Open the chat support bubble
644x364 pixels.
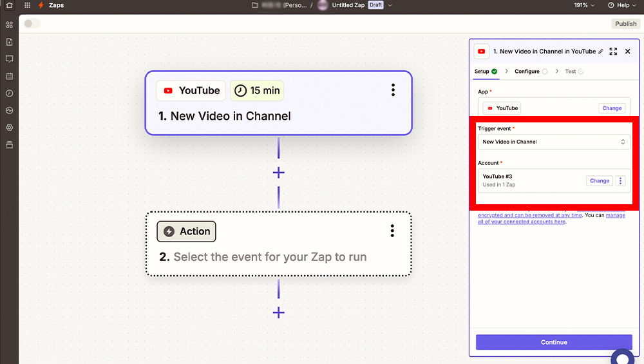623,357
